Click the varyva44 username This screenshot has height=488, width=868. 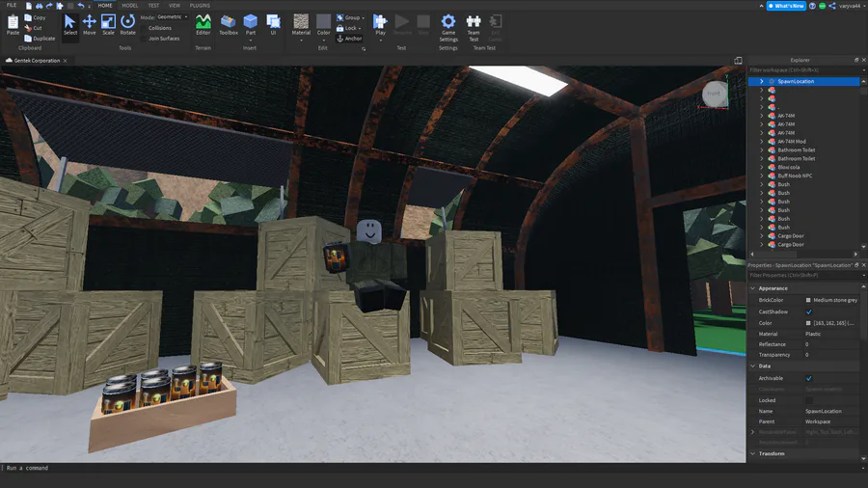850,6
